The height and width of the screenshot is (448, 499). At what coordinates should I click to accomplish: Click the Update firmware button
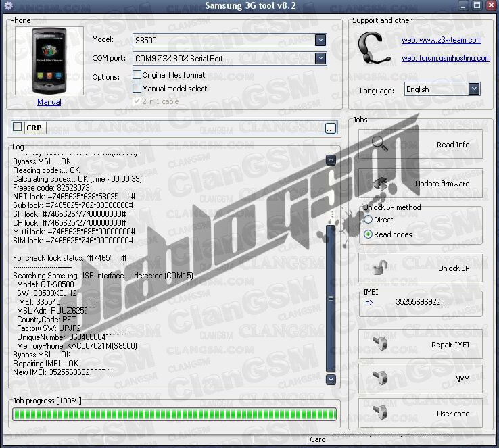point(421,184)
